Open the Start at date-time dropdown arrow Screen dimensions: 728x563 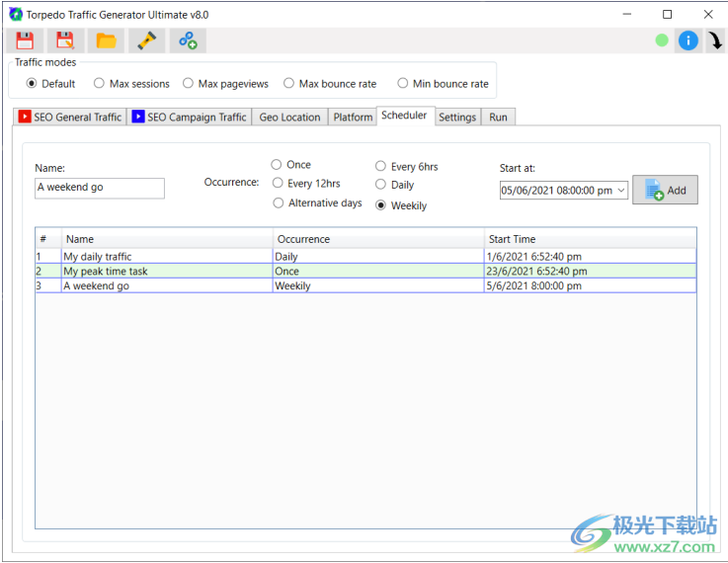[x=620, y=191]
